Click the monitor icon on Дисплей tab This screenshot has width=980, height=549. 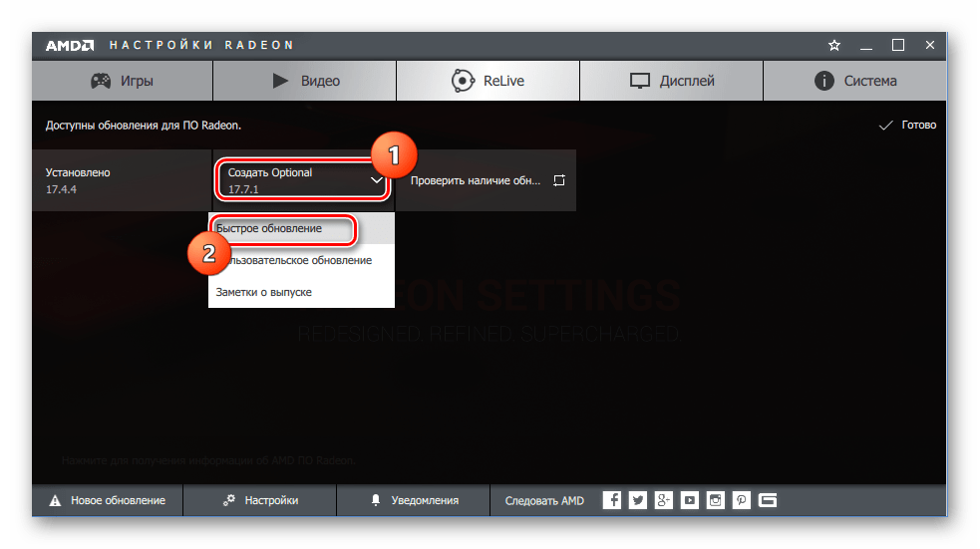639,81
